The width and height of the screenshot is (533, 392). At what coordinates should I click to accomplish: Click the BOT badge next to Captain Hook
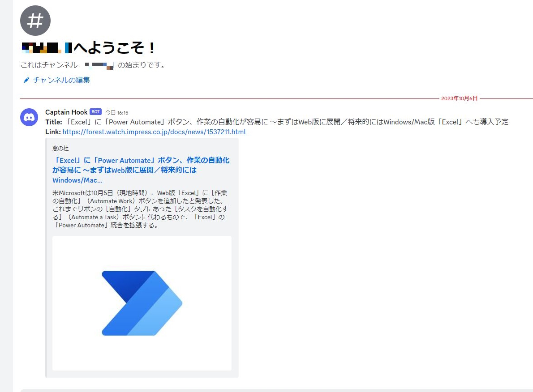click(96, 112)
